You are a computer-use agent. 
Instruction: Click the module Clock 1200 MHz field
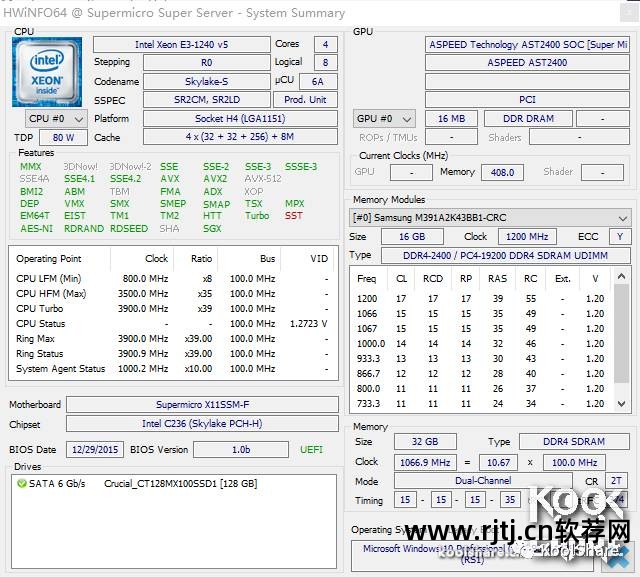pos(527,237)
